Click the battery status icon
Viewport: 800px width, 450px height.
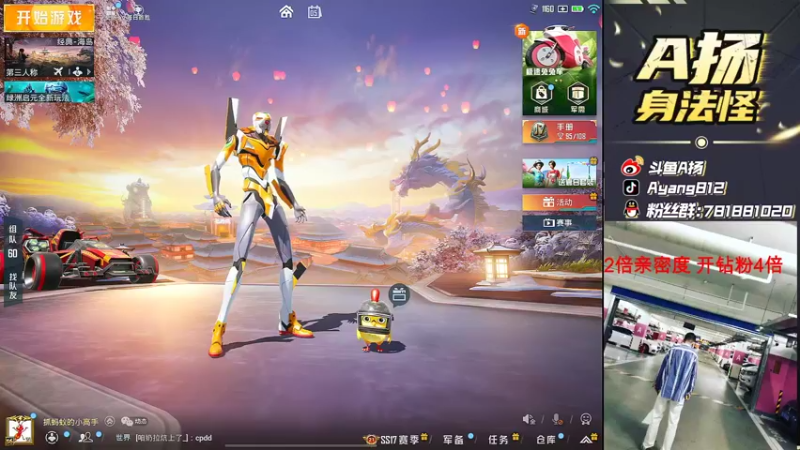pyautogui.click(x=578, y=9)
